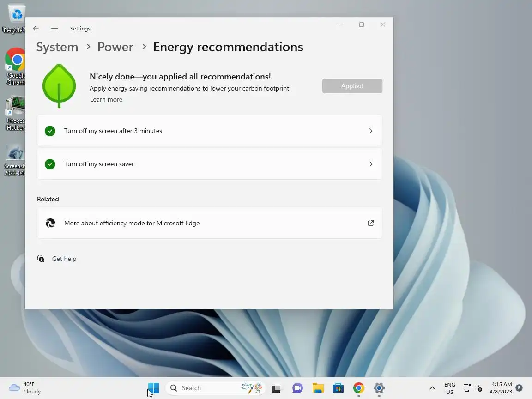Go back using the Settings back arrow
The width and height of the screenshot is (532, 399).
click(36, 29)
